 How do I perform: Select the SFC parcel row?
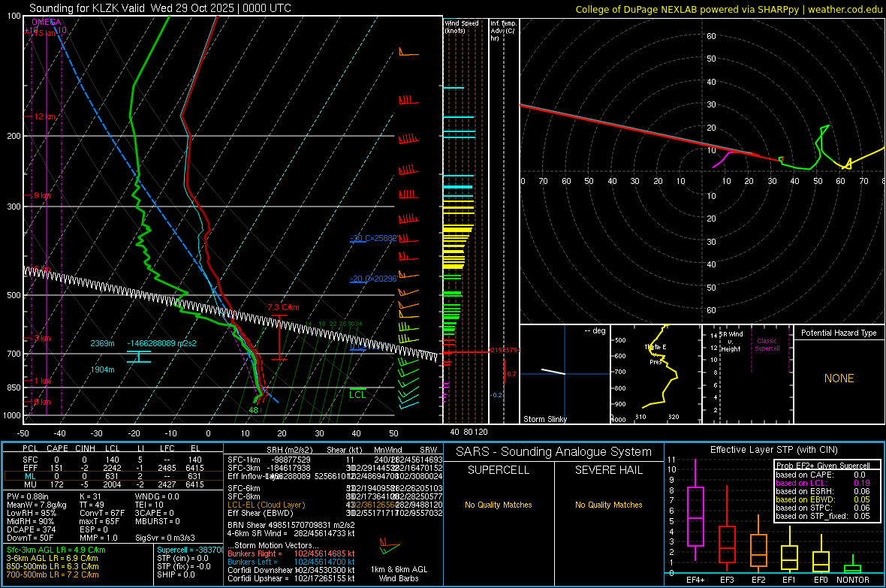click(x=113, y=460)
